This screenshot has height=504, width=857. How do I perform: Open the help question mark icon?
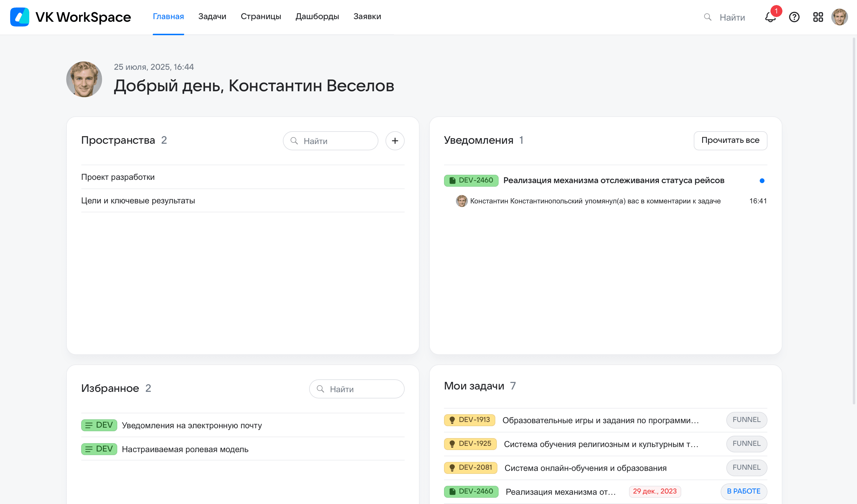(x=794, y=17)
